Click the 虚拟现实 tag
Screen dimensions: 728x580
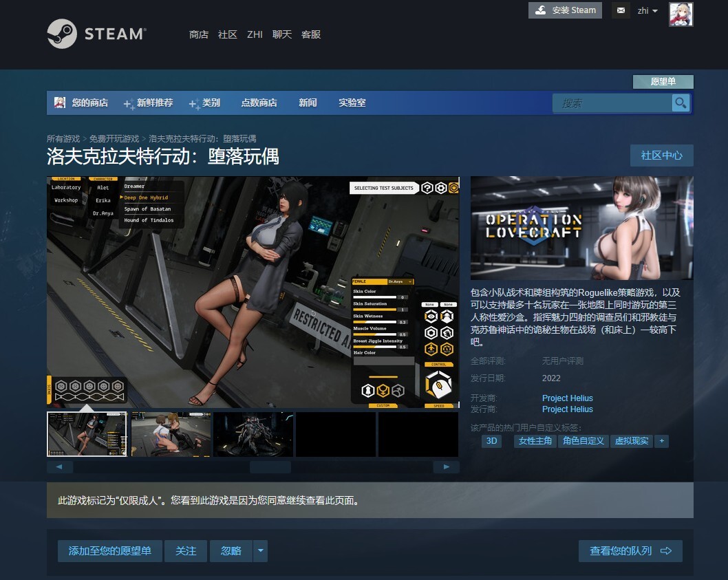pos(632,441)
